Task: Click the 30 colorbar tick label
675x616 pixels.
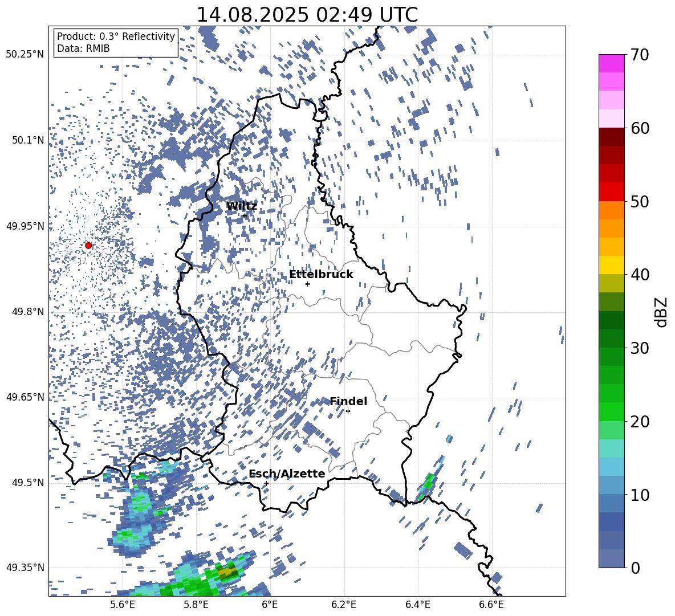Action: (640, 348)
